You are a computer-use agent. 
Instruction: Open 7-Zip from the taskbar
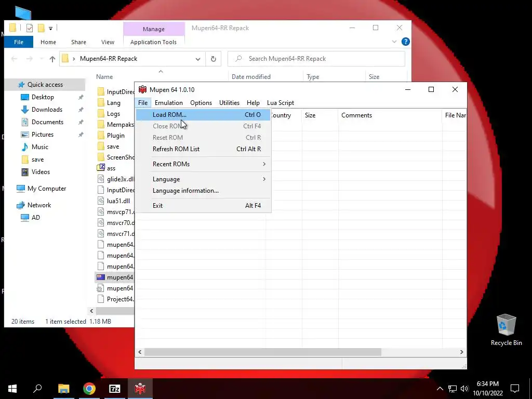(x=115, y=389)
